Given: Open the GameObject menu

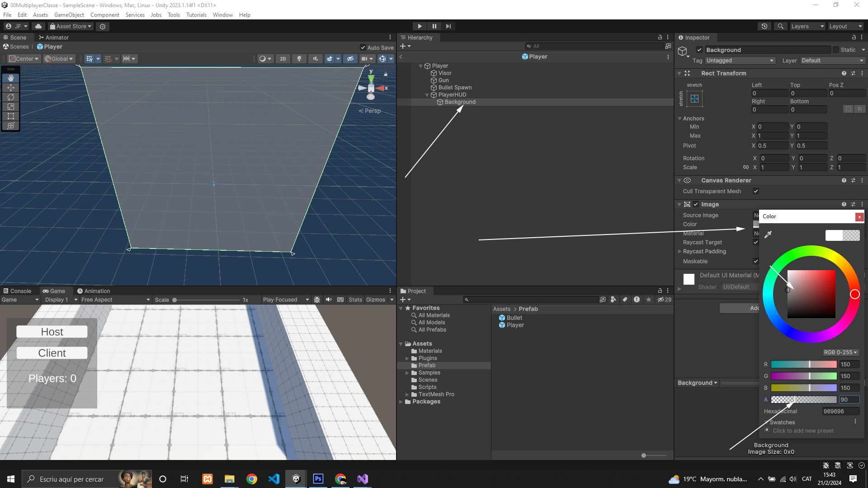Looking at the screenshot, I should click(69, 15).
